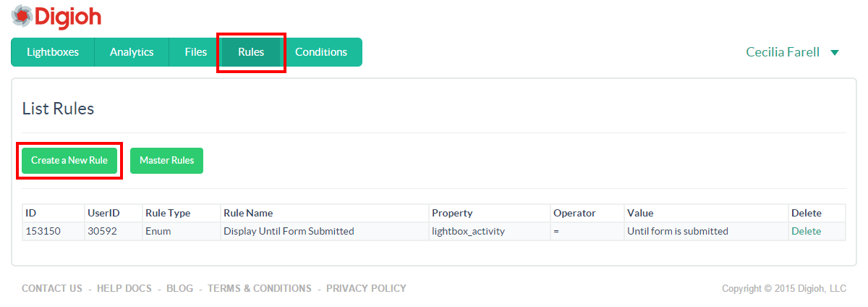Open the Lightboxes tab
This screenshot has height=307, width=868.
click(x=53, y=52)
